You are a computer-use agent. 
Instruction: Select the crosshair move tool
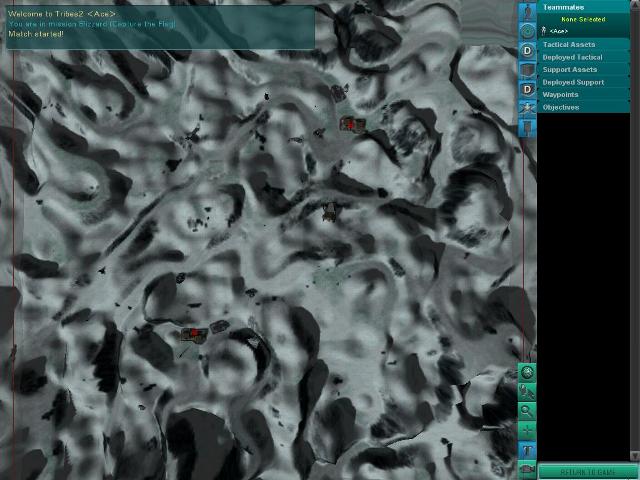click(527, 431)
